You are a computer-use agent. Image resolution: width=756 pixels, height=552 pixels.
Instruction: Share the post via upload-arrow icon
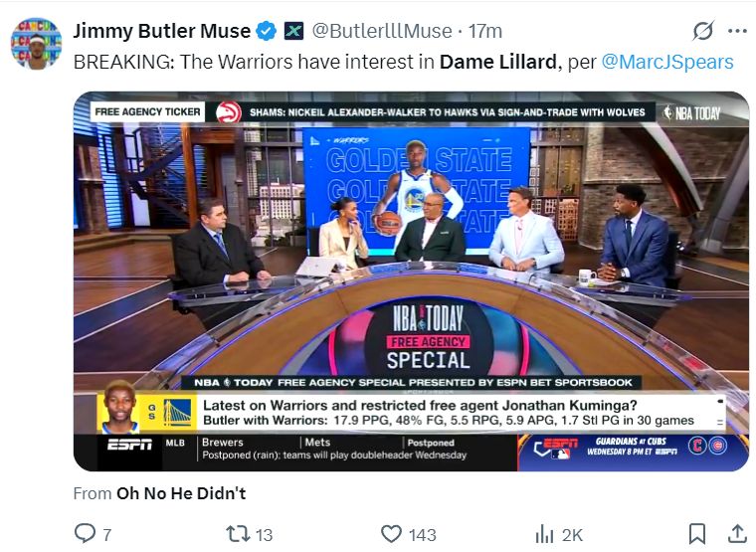pyautogui.click(x=736, y=534)
